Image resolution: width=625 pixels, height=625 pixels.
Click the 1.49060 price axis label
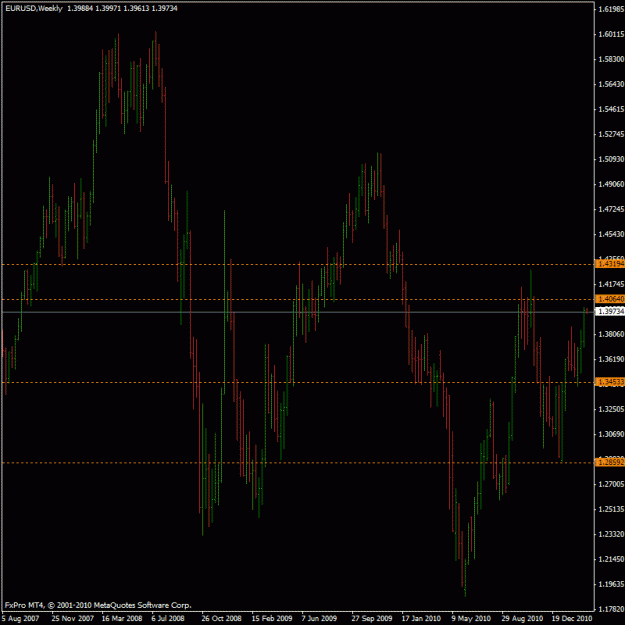tap(611, 184)
